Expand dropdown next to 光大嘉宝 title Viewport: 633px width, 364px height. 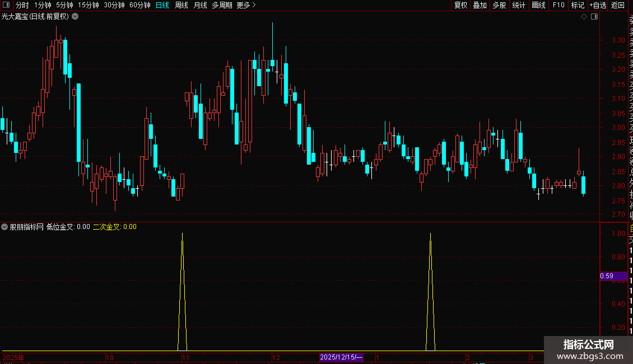point(75,17)
